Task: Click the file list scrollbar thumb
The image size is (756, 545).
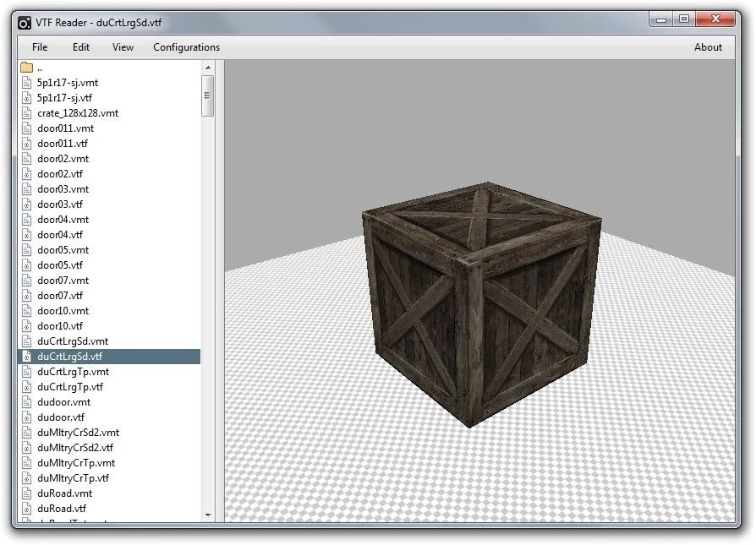Action: (208, 95)
